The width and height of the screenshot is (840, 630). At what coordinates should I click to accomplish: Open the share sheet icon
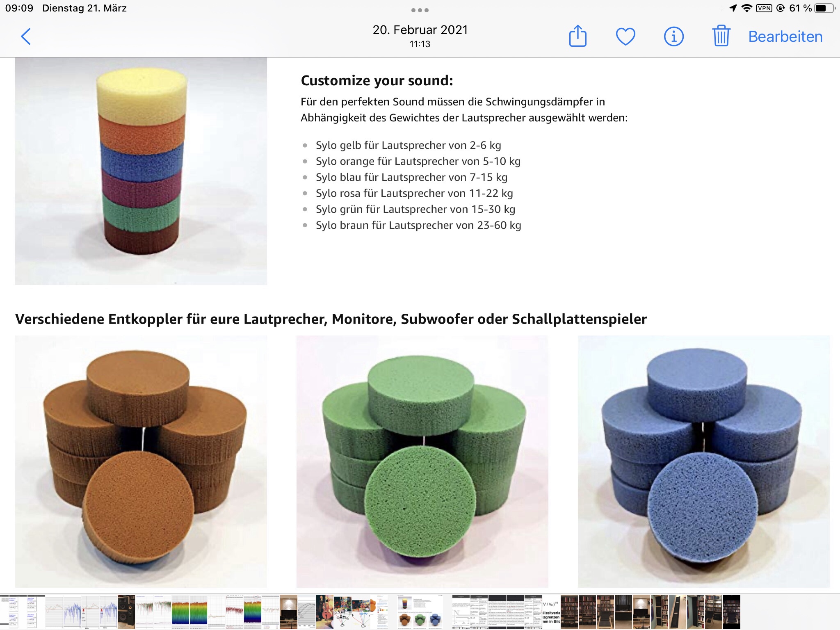pyautogui.click(x=578, y=36)
